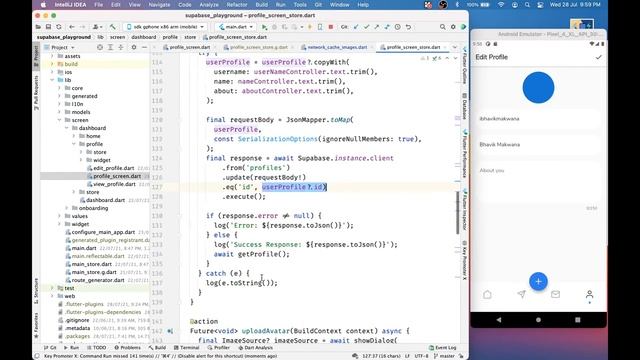Open the Analyze menu
This screenshot has height=360, width=640.
209,5
